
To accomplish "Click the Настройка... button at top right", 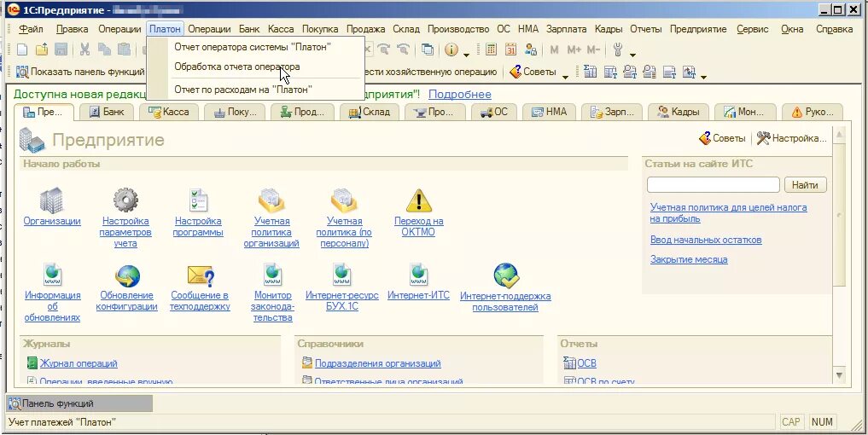I will pyautogui.click(x=792, y=138).
